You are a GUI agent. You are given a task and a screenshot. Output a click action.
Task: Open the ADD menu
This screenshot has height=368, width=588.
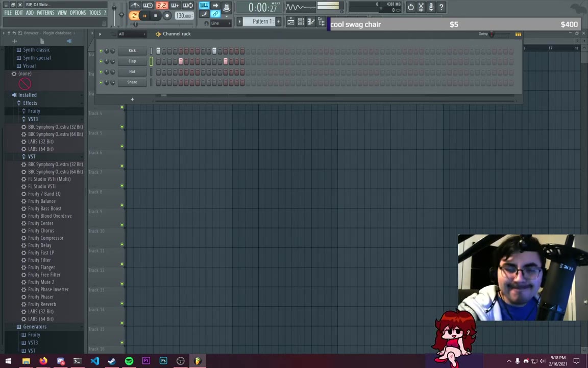click(30, 13)
